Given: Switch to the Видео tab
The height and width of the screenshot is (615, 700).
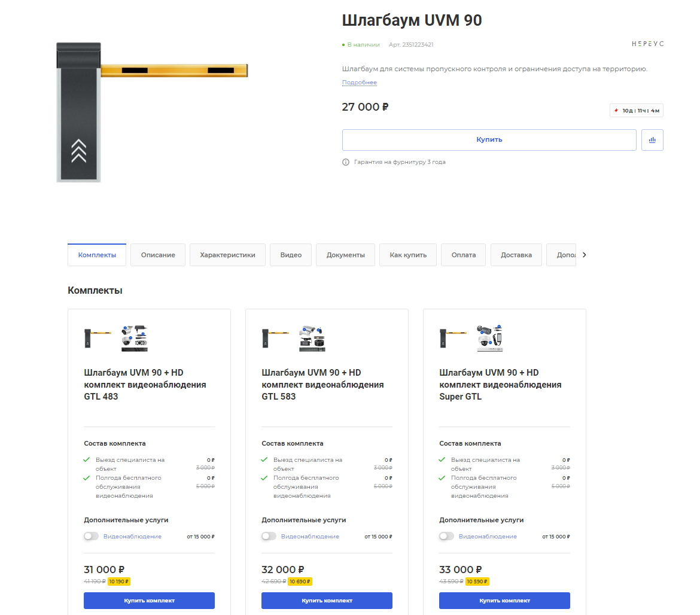Looking at the screenshot, I should [x=291, y=255].
